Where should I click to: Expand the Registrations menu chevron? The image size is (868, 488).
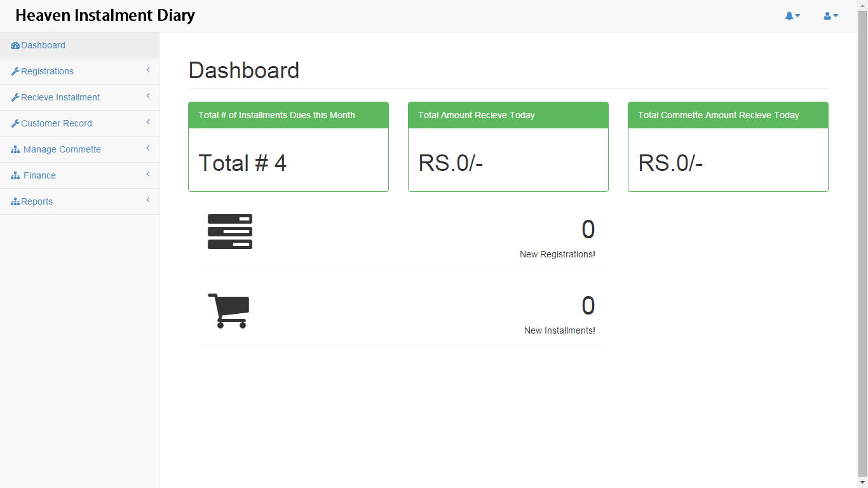coord(148,70)
